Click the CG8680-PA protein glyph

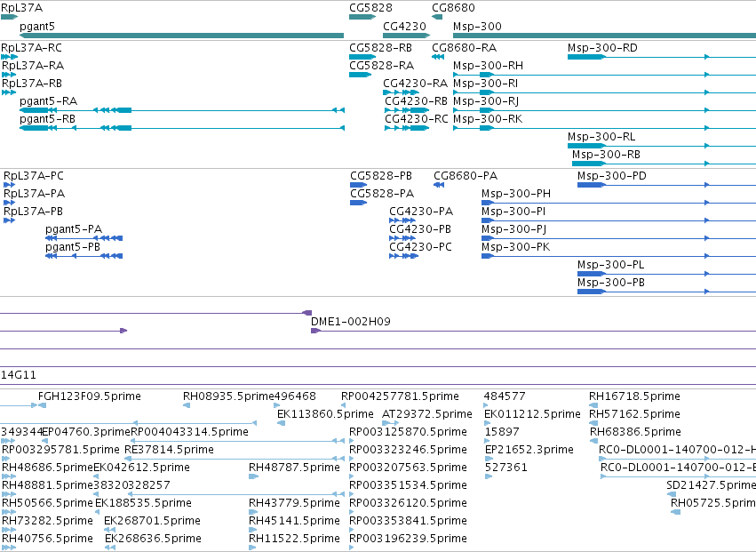(439, 185)
